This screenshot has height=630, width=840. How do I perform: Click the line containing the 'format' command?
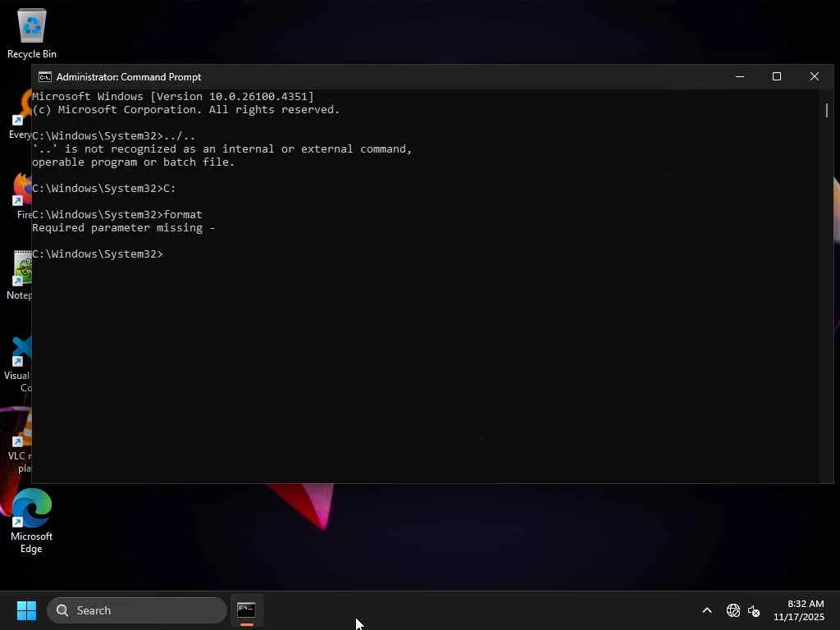pyautogui.click(x=116, y=214)
